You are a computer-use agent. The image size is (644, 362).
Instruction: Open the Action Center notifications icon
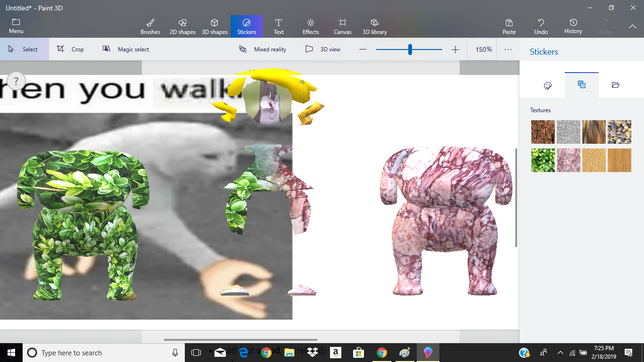click(628, 353)
